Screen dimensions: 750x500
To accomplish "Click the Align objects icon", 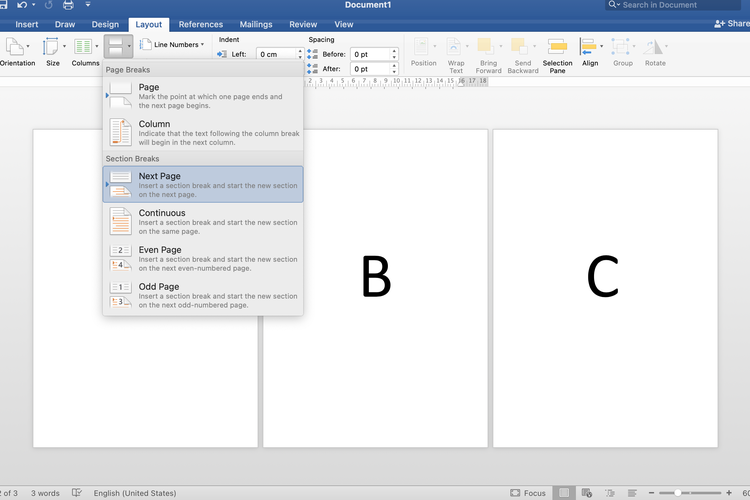I will point(590,48).
